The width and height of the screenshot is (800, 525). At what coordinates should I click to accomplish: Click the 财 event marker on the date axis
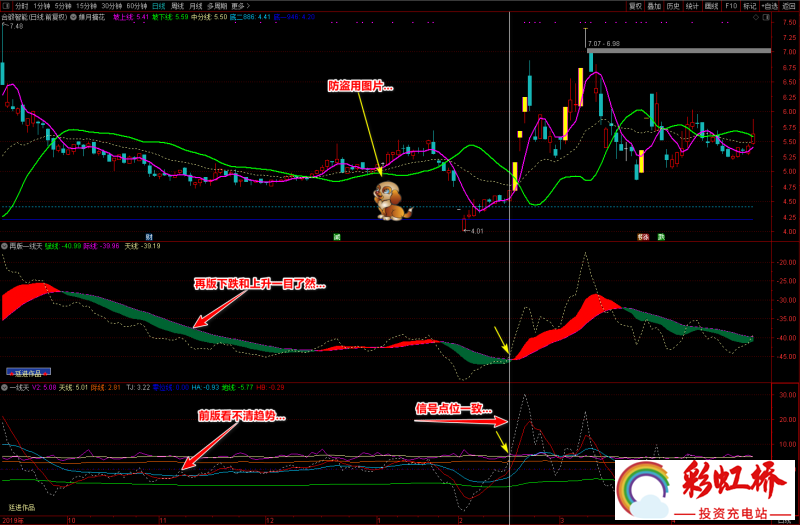[149, 237]
